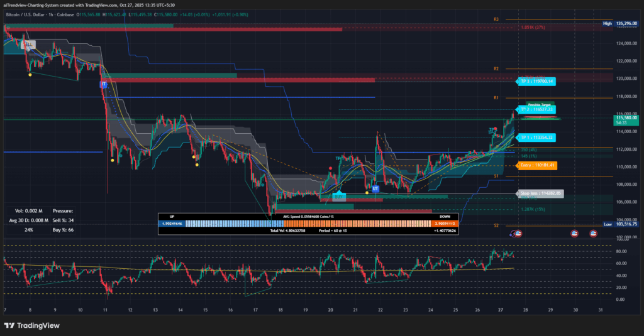Click the rightmost US flag economic event icon

[593, 233]
